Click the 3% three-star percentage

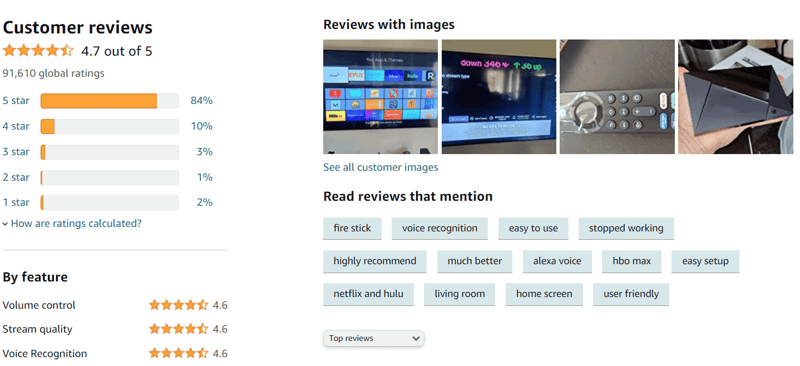pyautogui.click(x=205, y=152)
